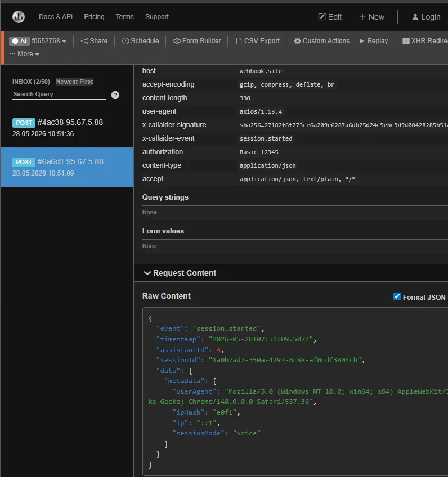The image size is (448, 477).
Task: Click the session.started header value
Action: [x=266, y=138]
